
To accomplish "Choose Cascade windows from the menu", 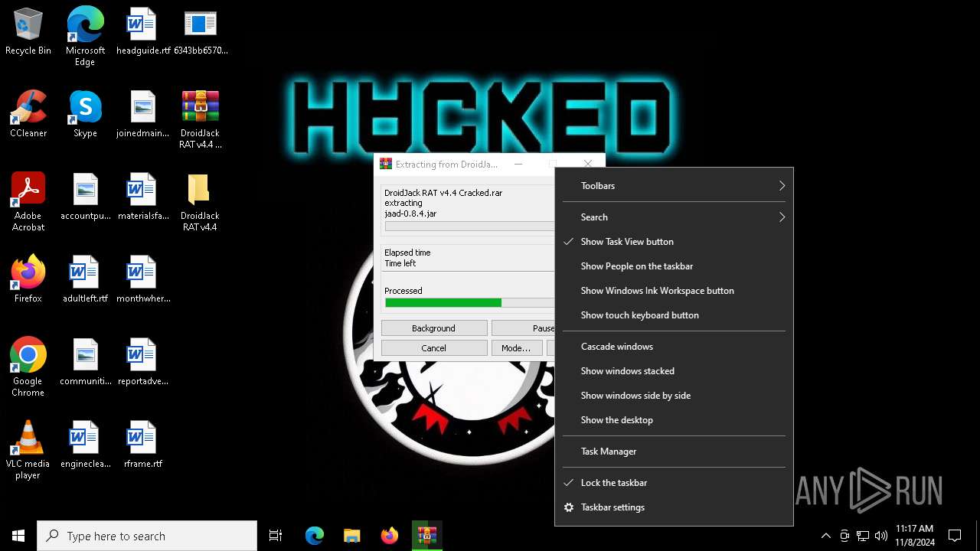I will click(x=674, y=347).
